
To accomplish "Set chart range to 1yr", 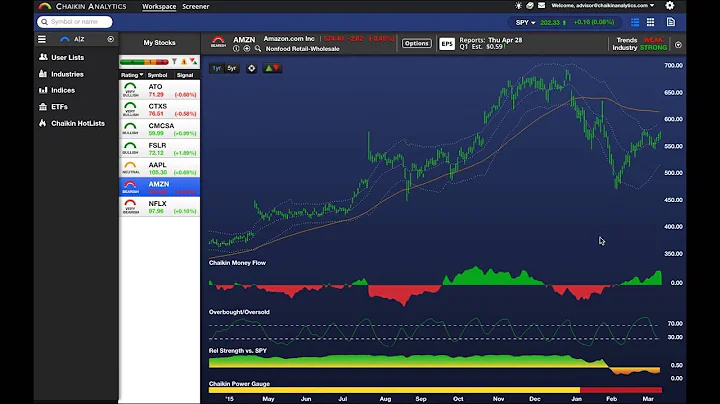I will coord(217,68).
